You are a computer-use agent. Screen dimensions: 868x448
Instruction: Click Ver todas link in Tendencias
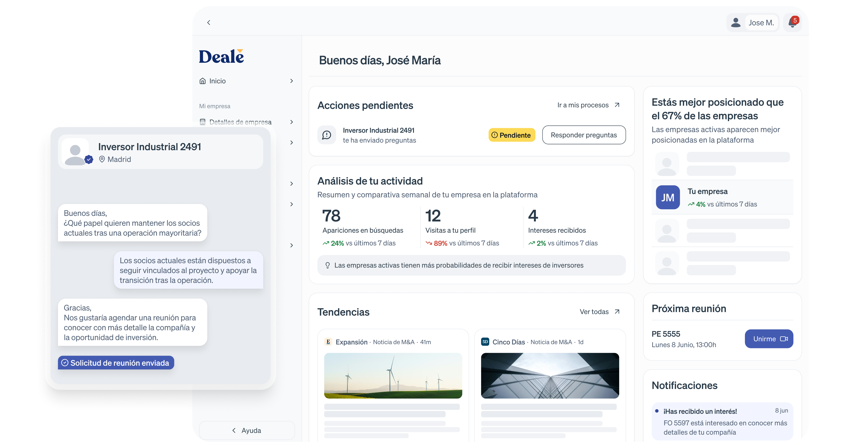(594, 312)
